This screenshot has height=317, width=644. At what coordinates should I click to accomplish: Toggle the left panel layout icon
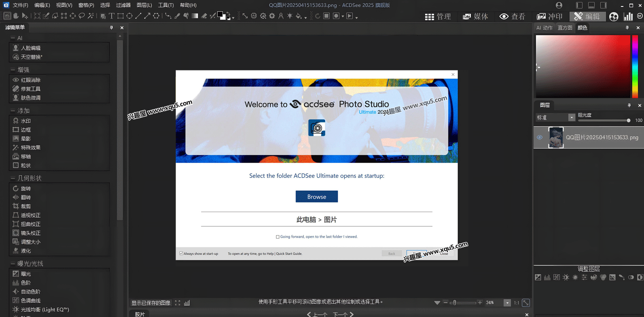point(579,5)
